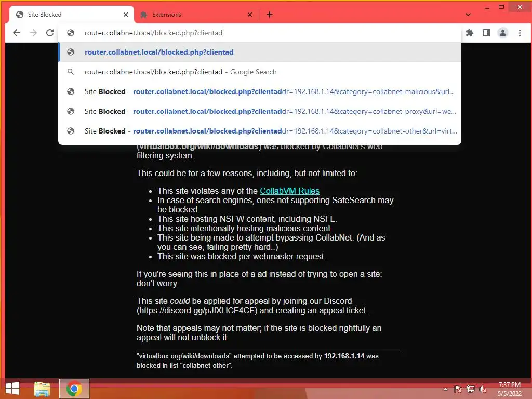
Task: Maximize the Chrome window
Action: [x=501, y=7]
